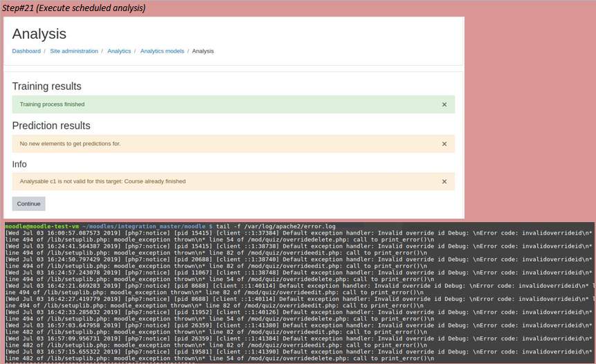Click the 'Info' section heading
Viewport: 596px width, 364px height.
point(19,164)
